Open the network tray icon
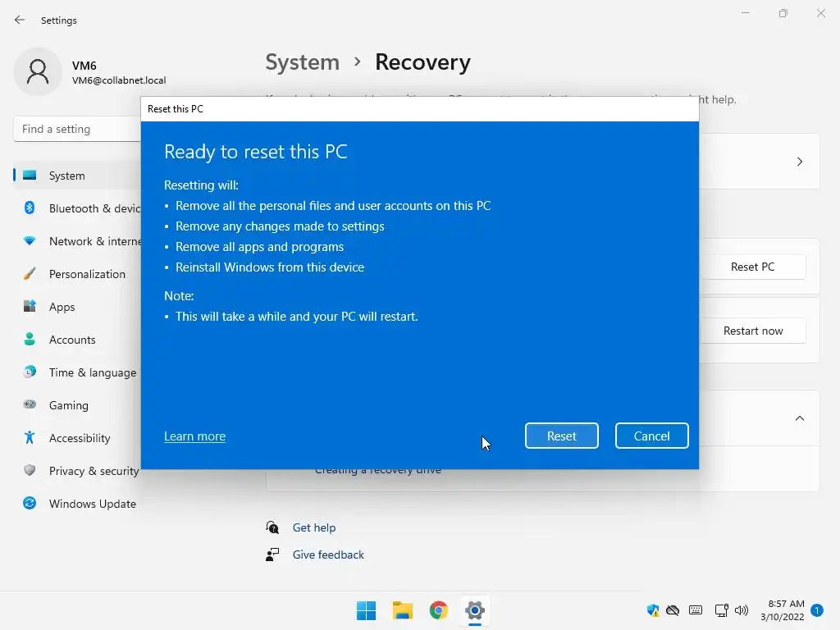The height and width of the screenshot is (630, 840). click(721, 610)
